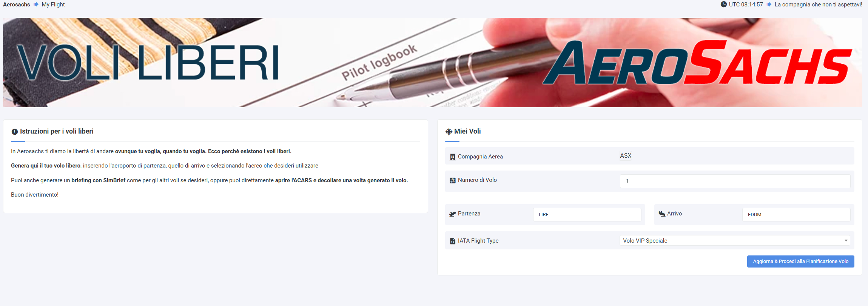The image size is (868, 306).
Task: Click Aggiorna & Procedi alla Pianificazione Volo
Action: (x=800, y=261)
